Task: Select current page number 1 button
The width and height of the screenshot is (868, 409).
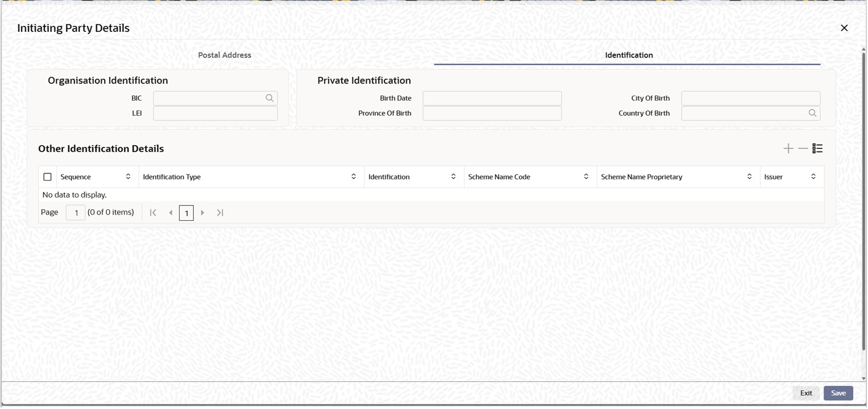Action: [x=186, y=213]
